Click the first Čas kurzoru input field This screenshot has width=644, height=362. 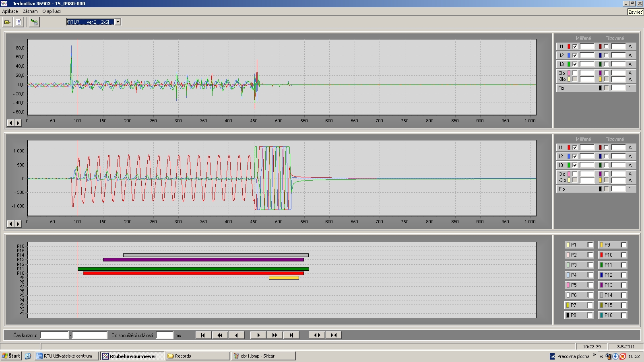(x=54, y=335)
